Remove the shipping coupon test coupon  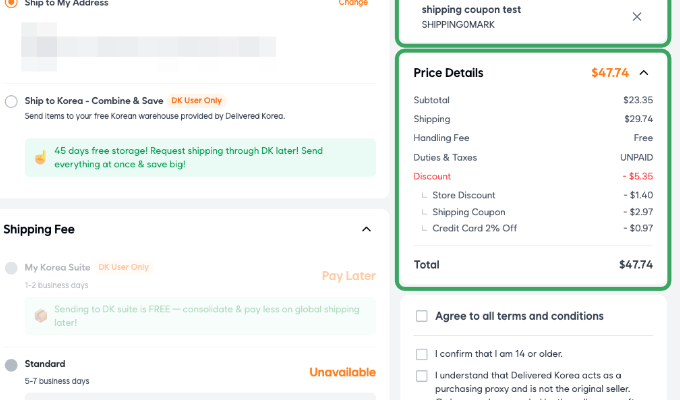click(x=637, y=17)
